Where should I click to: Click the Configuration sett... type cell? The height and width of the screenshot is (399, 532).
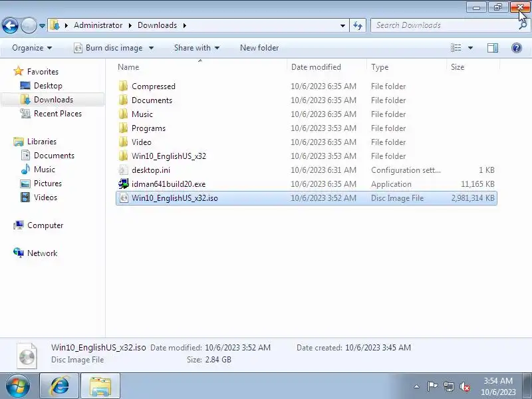click(406, 170)
